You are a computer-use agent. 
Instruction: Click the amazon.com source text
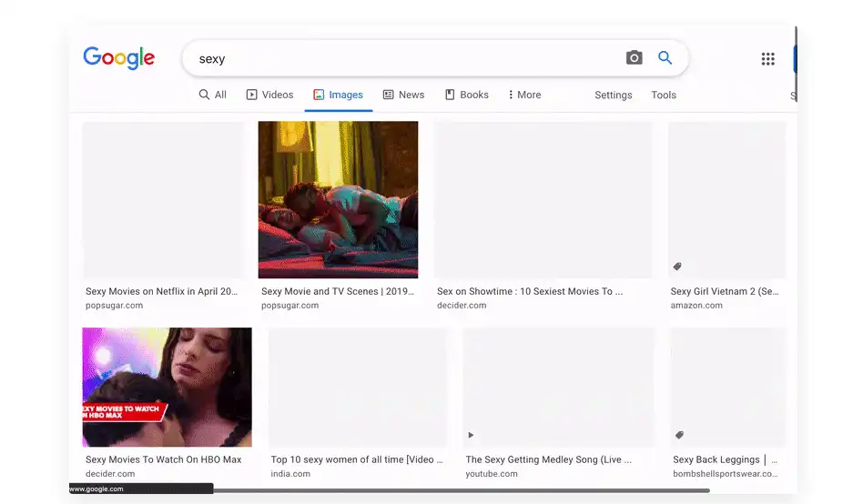(696, 306)
